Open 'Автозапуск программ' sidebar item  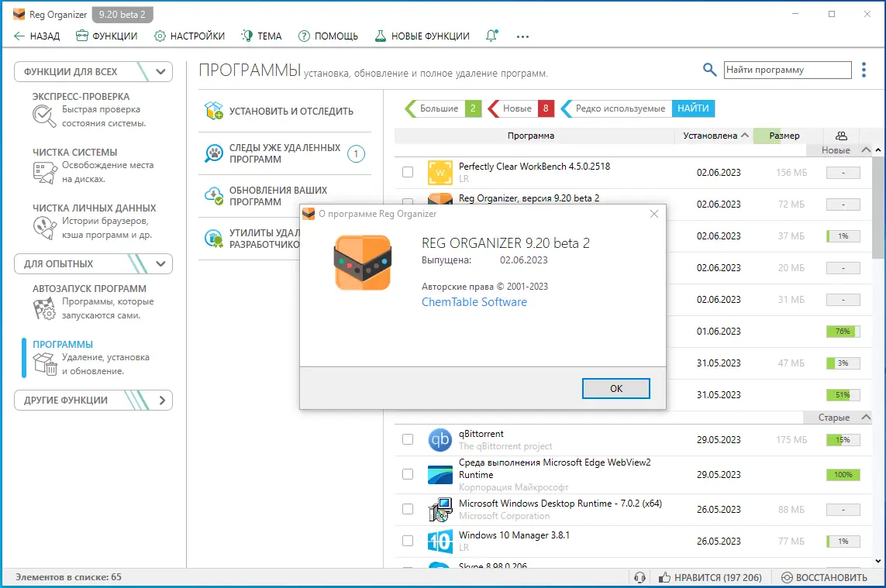(x=93, y=301)
